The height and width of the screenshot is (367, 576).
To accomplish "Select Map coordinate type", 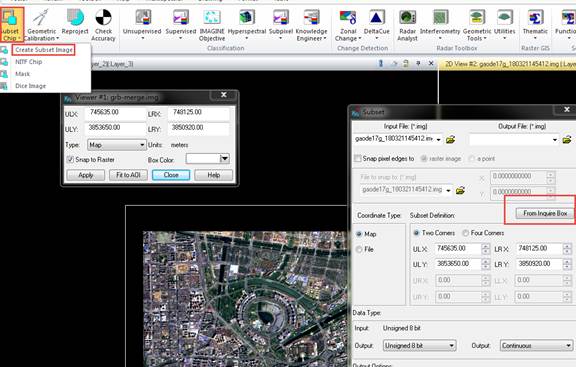I will (x=359, y=234).
